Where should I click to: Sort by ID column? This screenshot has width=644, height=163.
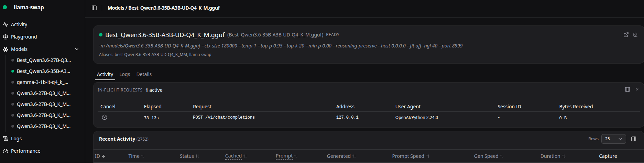[x=100, y=156]
